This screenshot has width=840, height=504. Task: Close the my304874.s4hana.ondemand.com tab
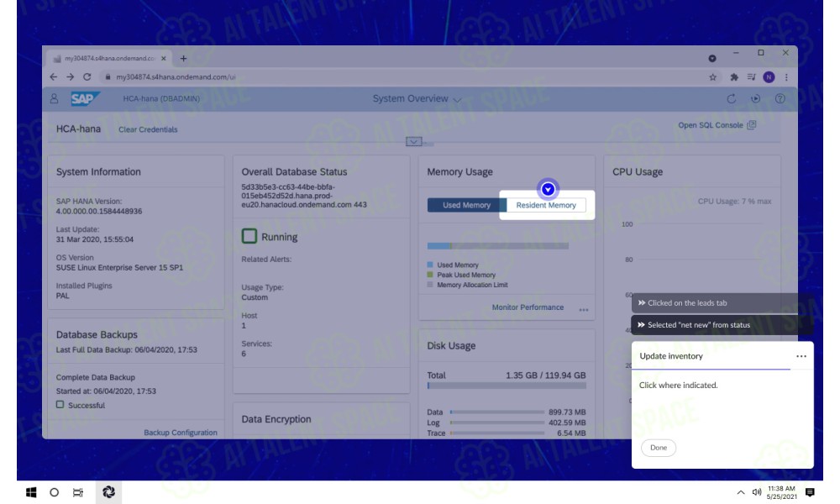[x=164, y=59]
